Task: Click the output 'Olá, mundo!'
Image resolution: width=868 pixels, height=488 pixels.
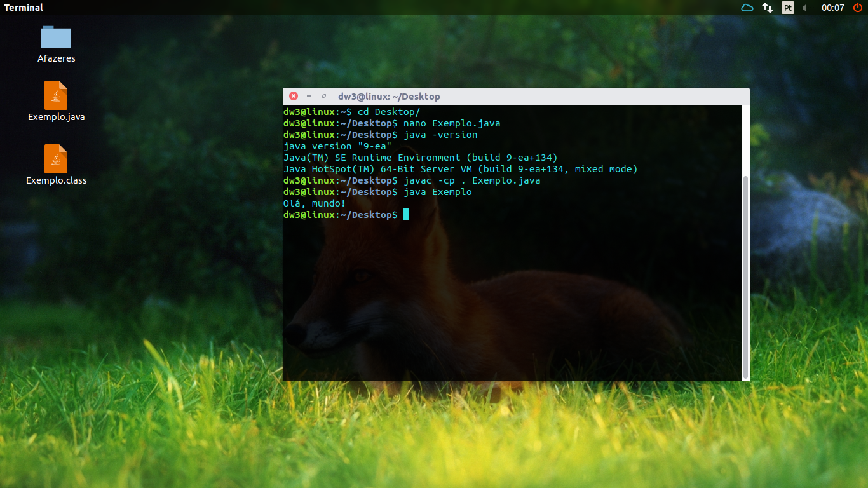Action: point(315,203)
